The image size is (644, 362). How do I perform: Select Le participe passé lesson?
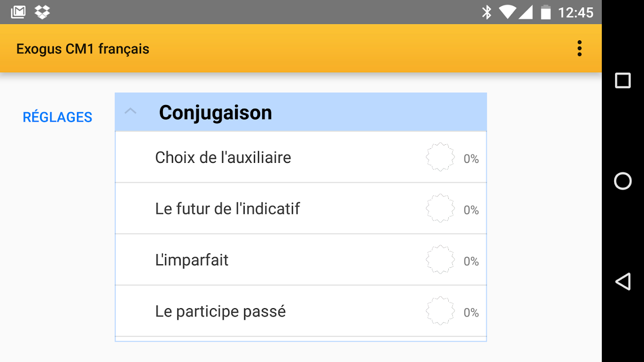[221, 311]
